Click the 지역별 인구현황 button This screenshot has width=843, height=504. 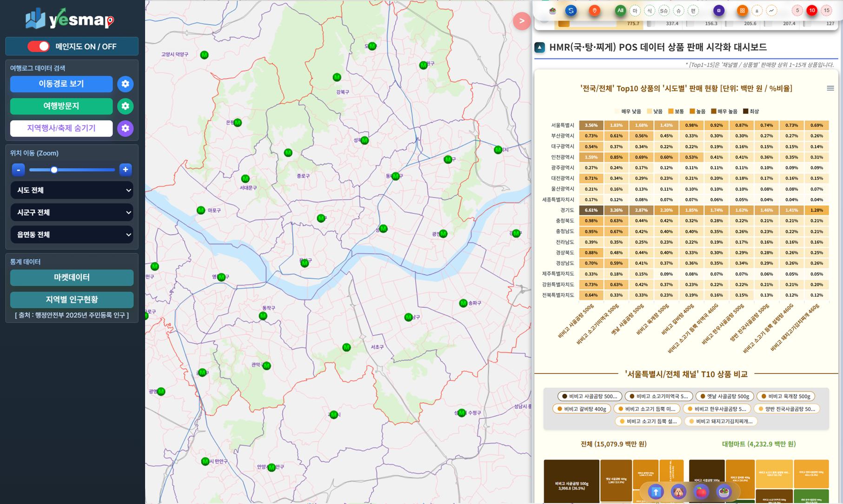(72, 300)
